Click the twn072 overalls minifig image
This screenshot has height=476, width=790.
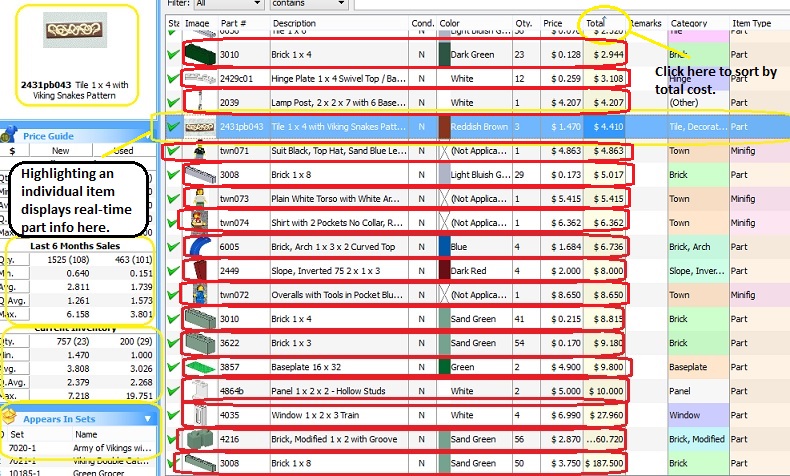(200, 295)
